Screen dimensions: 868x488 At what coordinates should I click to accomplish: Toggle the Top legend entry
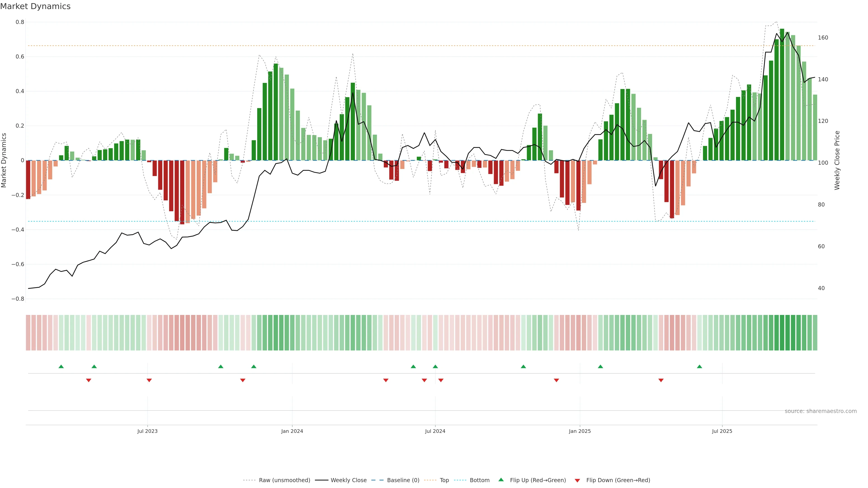click(444, 480)
